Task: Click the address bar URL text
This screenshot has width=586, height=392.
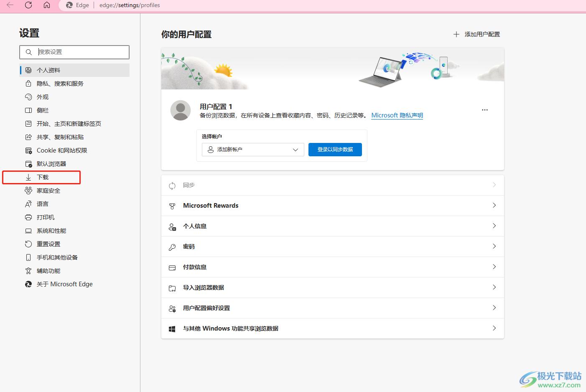Action: point(130,5)
